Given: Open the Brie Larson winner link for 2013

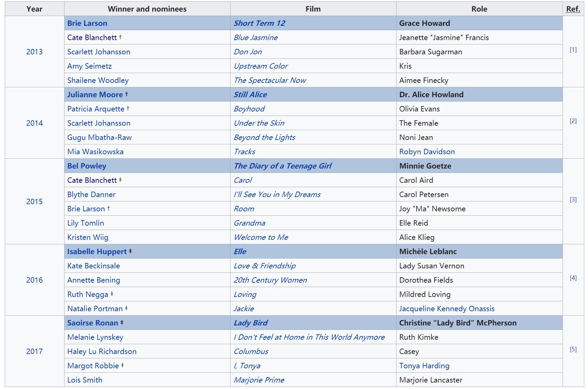Looking at the screenshot, I should click(87, 23).
